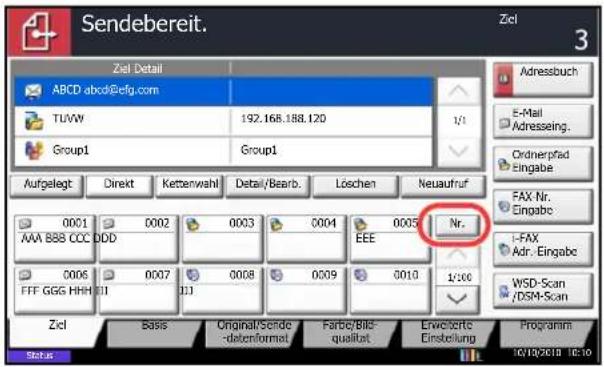Select one-touch key 0004
The width and height of the screenshot is (604, 367).
(306, 238)
